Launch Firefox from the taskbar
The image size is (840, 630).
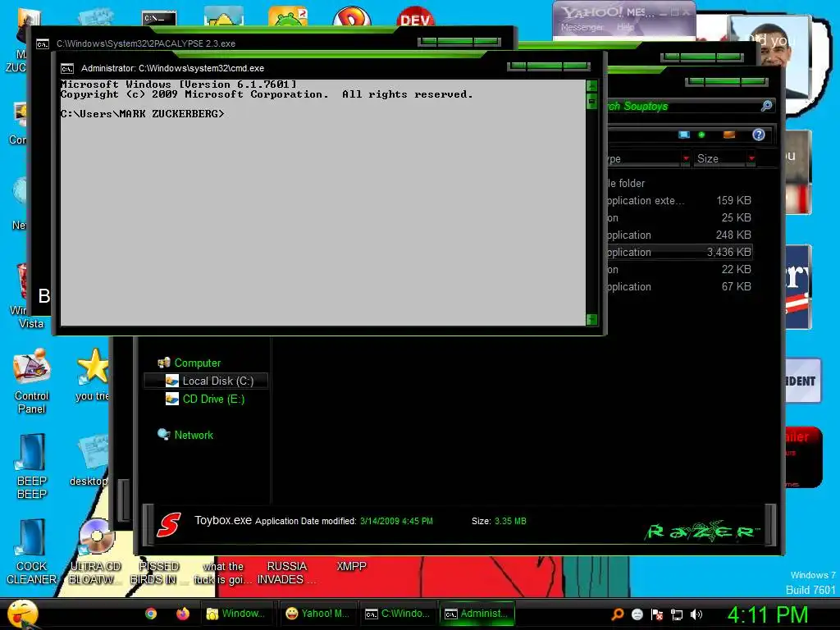coord(183,614)
